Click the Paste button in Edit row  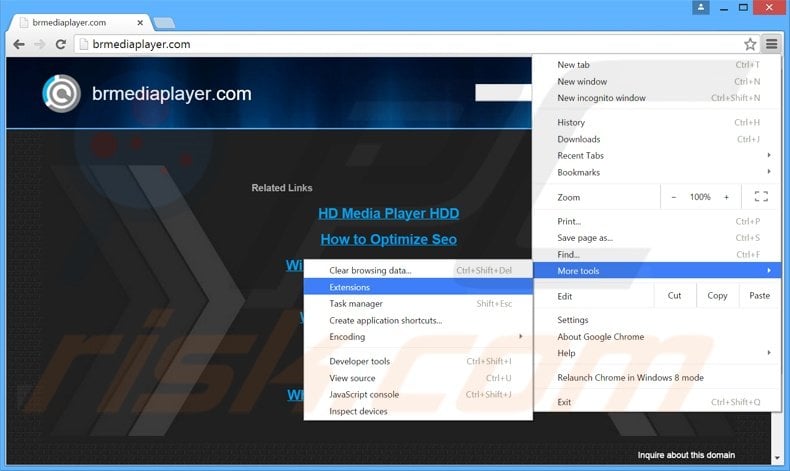click(x=759, y=296)
